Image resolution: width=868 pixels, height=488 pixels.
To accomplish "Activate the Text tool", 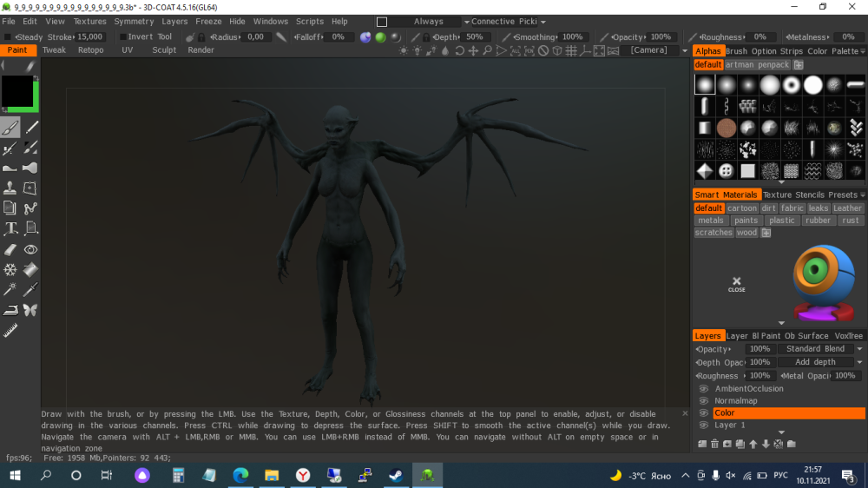I will click(x=10, y=228).
